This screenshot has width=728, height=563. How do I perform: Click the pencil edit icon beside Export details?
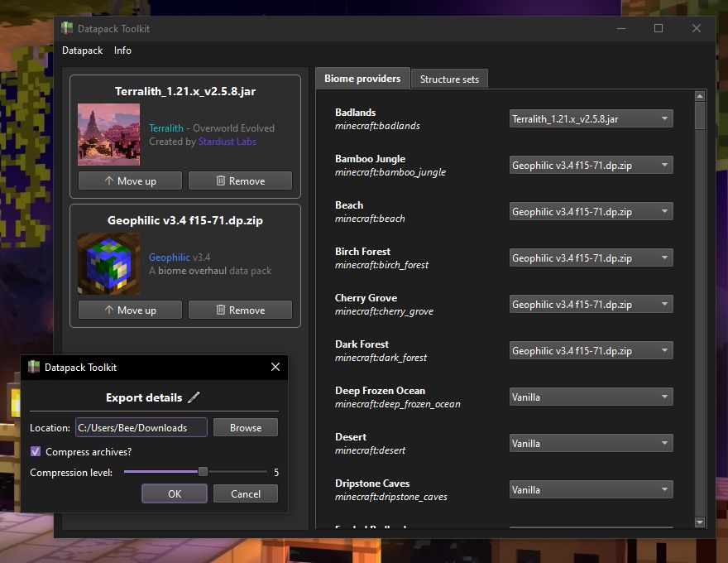tap(194, 397)
